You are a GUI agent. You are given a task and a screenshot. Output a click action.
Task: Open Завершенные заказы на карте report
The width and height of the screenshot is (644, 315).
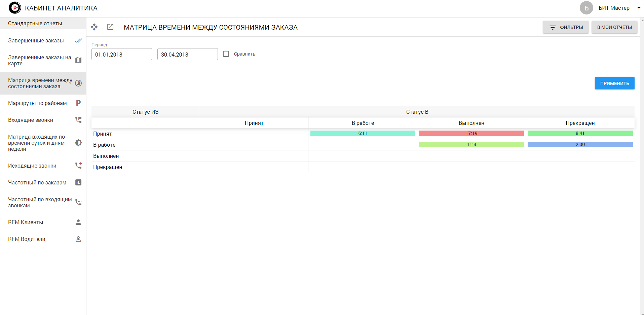pos(43,60)
